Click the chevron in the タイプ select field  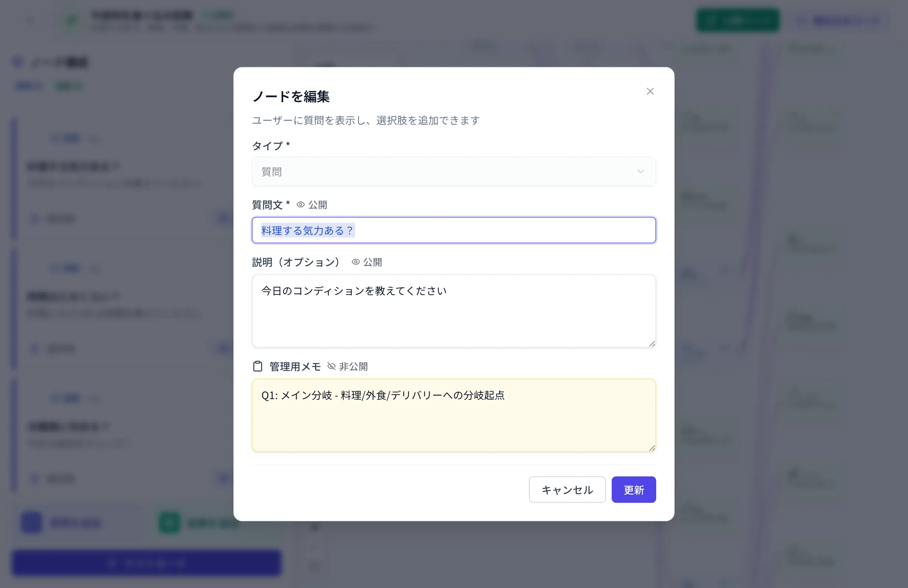[x=640, y=172]
